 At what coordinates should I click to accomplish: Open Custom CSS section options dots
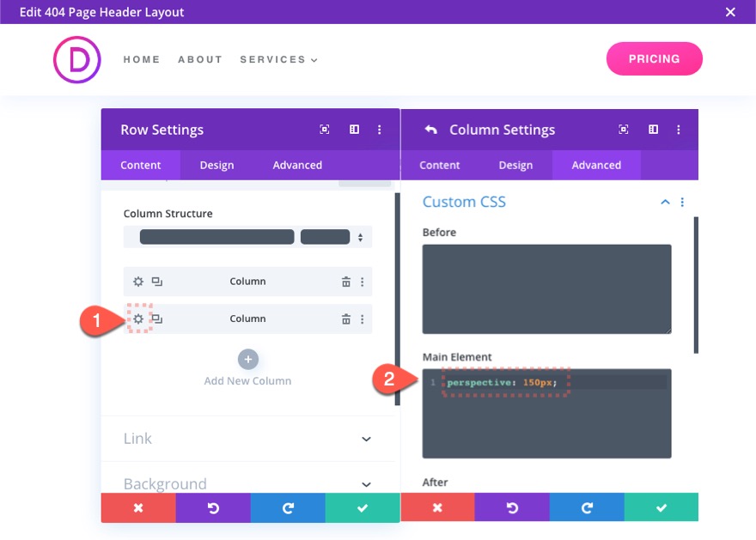click(682, 202)
